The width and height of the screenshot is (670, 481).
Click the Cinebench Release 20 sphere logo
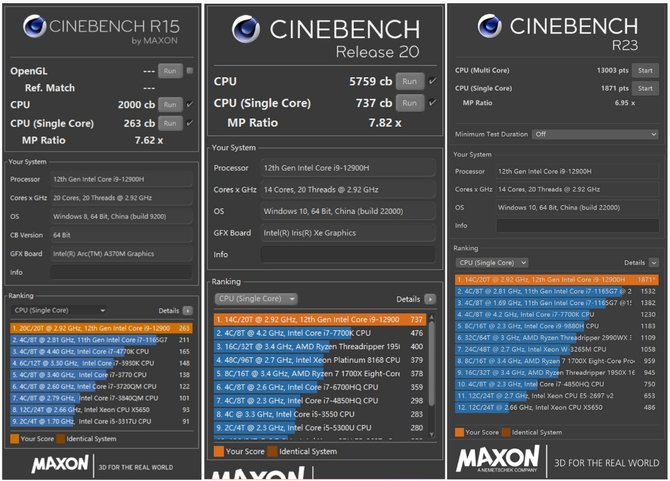click(x=246, y=29)
